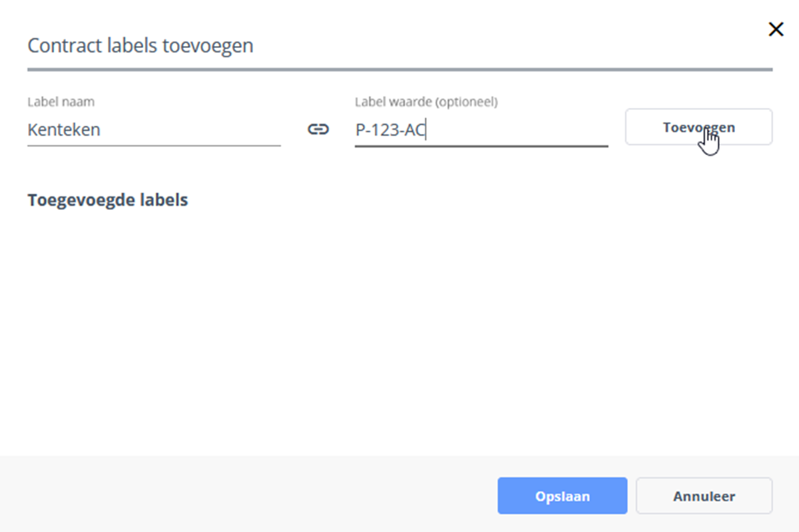799x532 pixels.
Task: Save labels with the Opslaan button
Action: tap(562, 496)
